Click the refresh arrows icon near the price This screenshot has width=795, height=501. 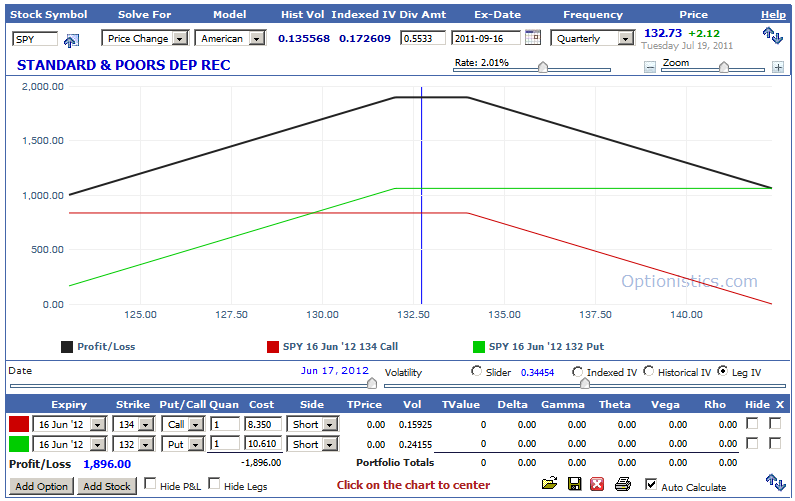pyautogui.click(x=772, y=35)
